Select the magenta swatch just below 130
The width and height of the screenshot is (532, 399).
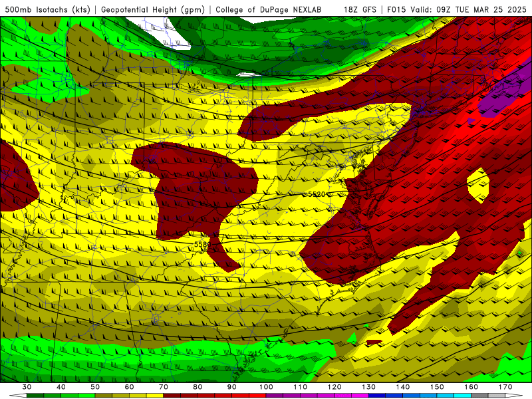360,396
